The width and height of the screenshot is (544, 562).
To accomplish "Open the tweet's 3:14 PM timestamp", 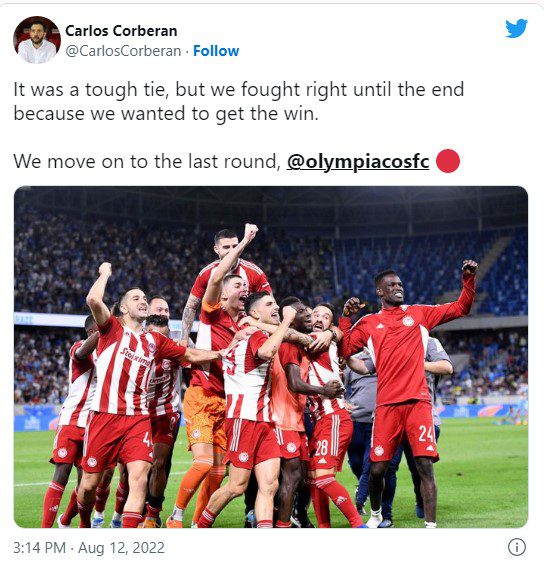I will click(39, 548).
